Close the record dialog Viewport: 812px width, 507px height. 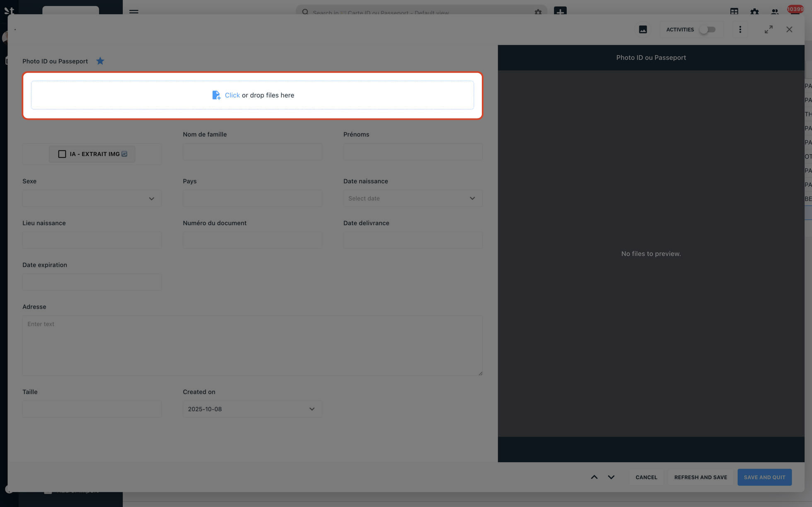789,29
